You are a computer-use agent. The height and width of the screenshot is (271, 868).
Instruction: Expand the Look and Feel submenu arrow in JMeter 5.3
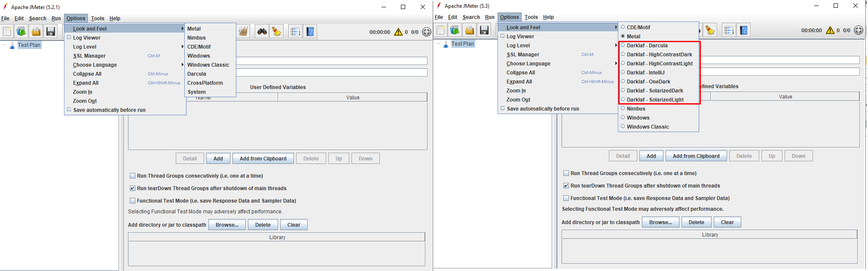pos(616,27)
